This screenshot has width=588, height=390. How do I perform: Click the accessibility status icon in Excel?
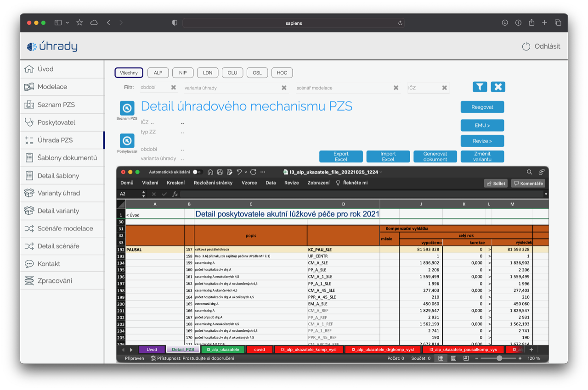pos(153,358)
